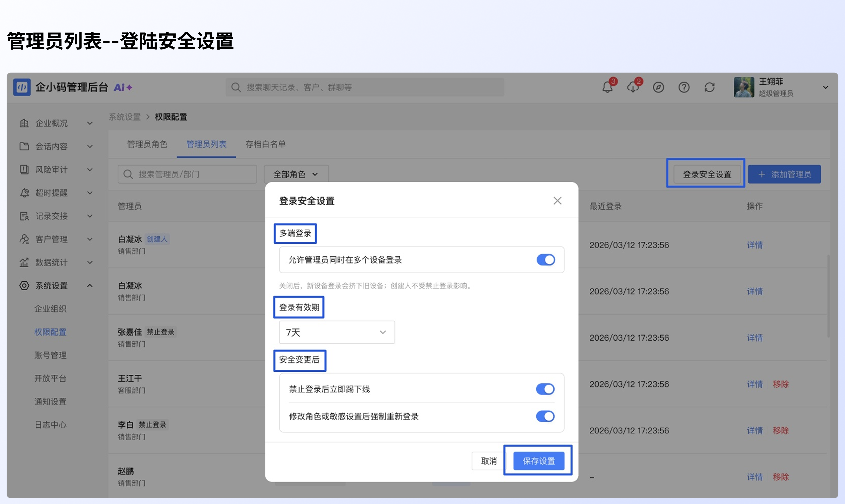The height and width of the screenshot is (504, 845).
Task: Open 详情 for the 赵鹏 row
Action: (755, 477)
